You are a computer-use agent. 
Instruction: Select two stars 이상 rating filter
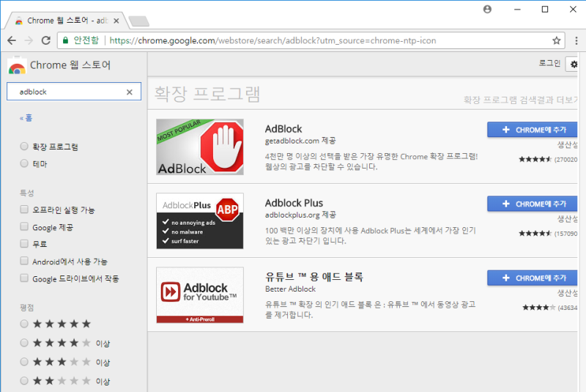pos(24,381)
